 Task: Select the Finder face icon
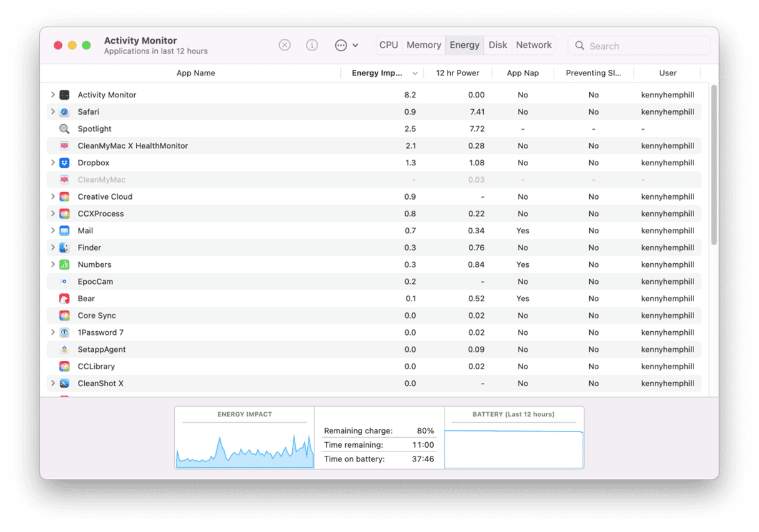pos(64,248)
